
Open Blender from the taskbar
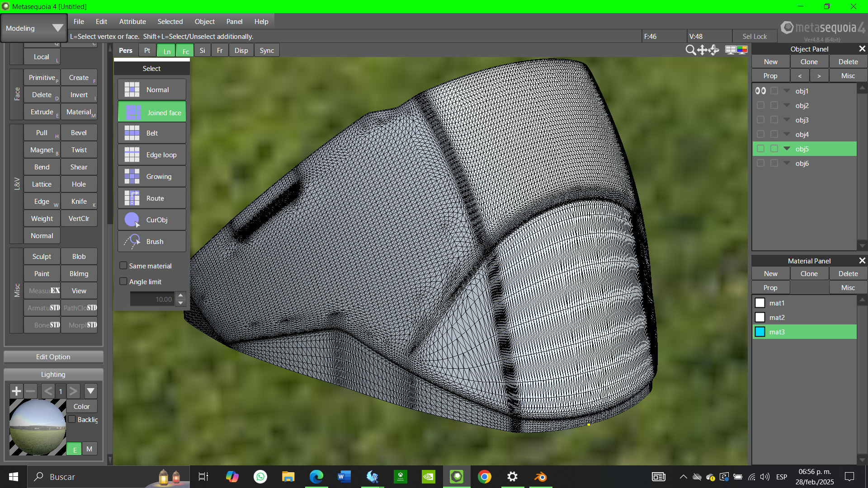tap(540, 477)
